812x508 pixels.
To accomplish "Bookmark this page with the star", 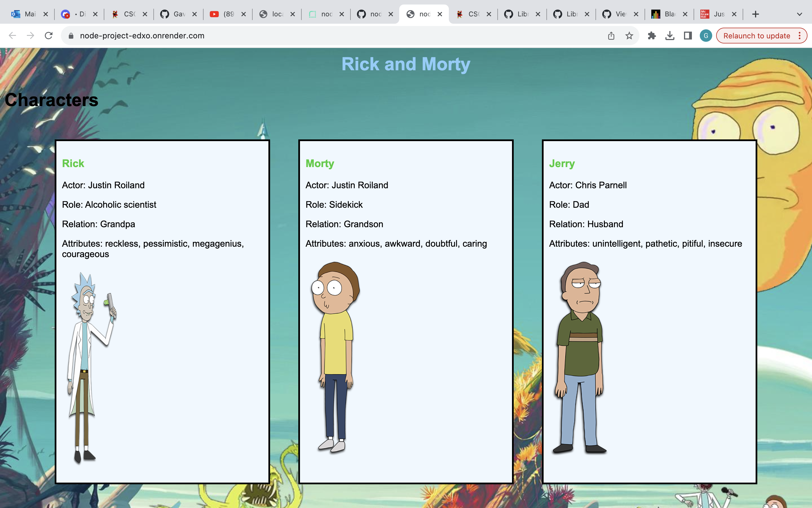I will tap(629, 36).
